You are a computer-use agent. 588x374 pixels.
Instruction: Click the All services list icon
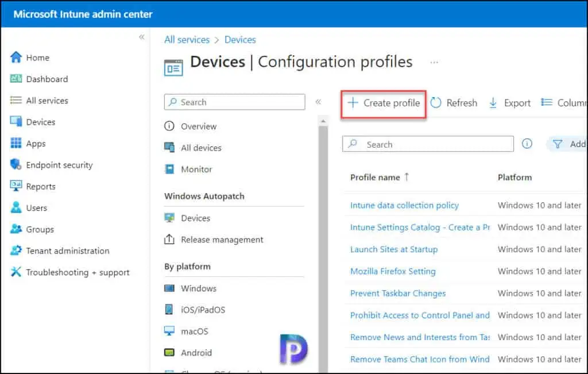tap(16, 100)
